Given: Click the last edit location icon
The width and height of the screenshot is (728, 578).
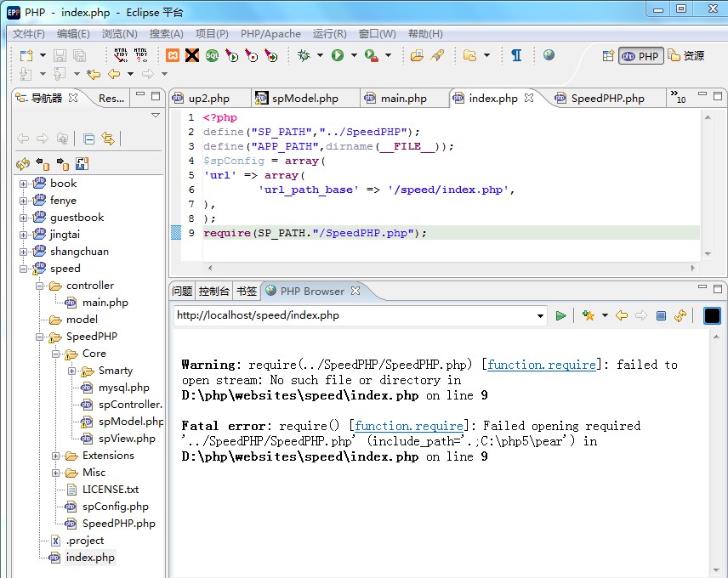Looking at the screenshot, I should click(94, 74).
